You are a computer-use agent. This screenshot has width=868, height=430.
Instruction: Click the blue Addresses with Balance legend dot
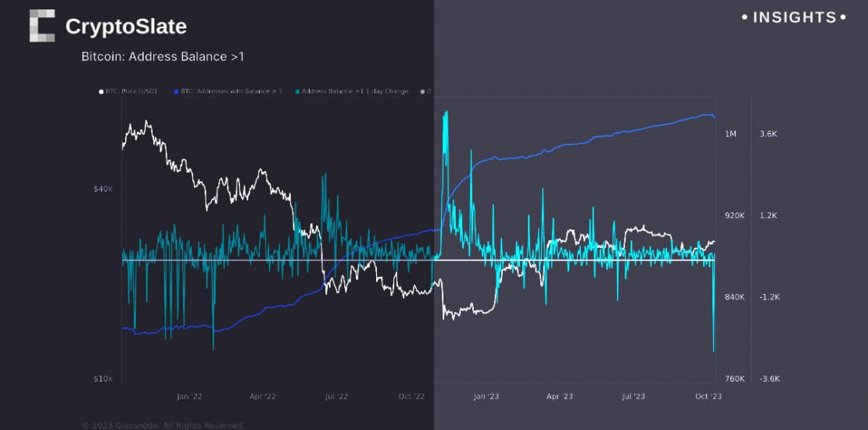pos(177,91)
